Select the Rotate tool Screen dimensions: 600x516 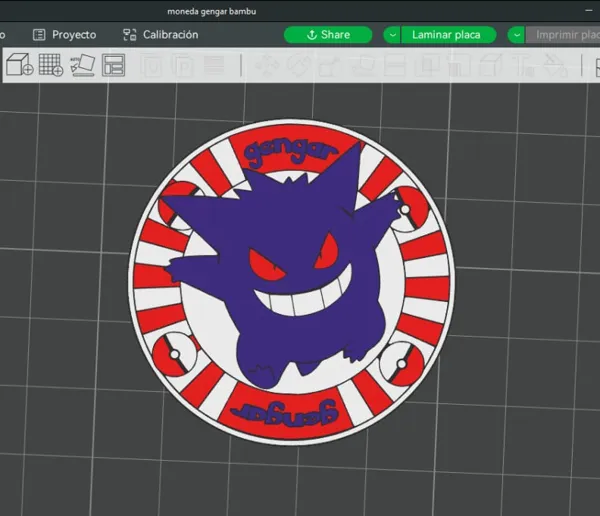(x=298, y=65)
